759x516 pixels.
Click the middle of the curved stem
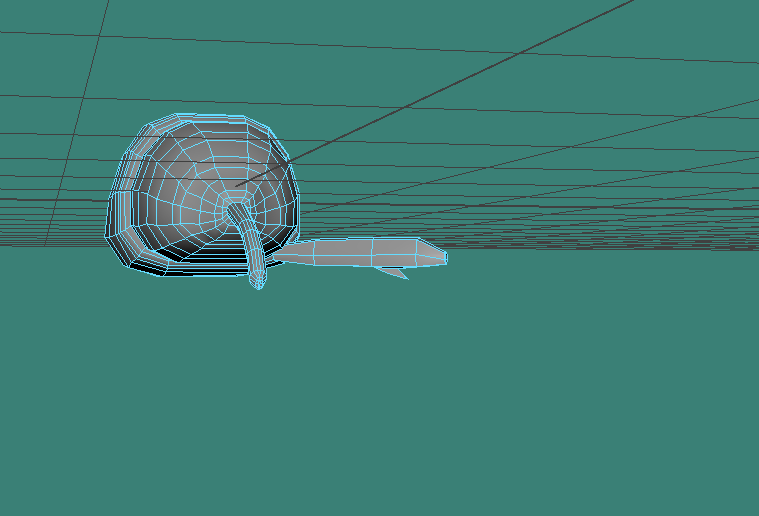pos(252,243)
